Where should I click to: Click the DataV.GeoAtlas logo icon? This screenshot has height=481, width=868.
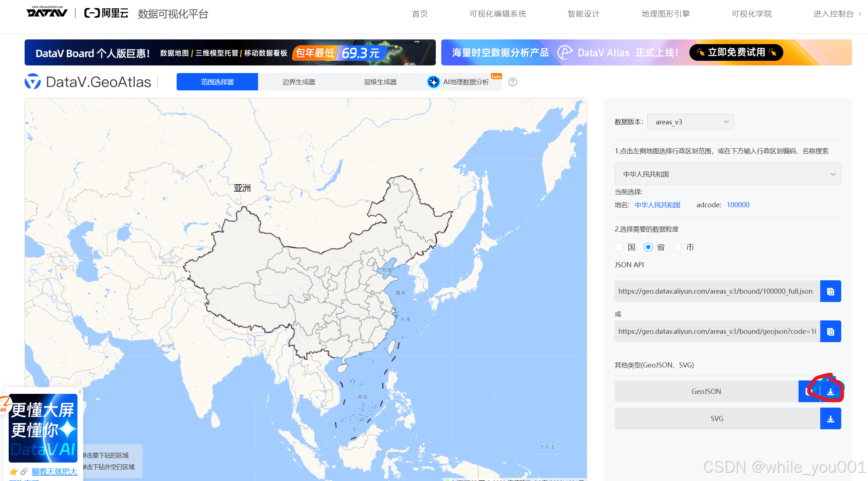[x=33, y=82]
